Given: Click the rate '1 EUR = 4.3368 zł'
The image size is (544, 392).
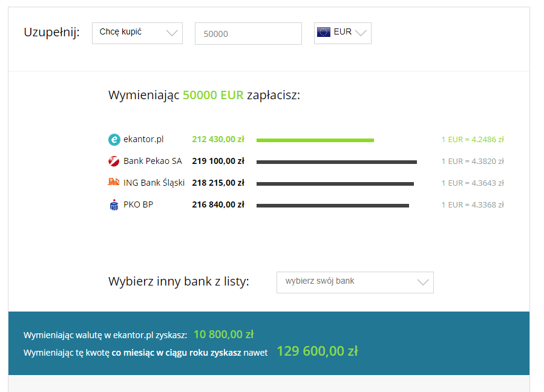Looking at the screenshot, I should [x=473, y=205].
